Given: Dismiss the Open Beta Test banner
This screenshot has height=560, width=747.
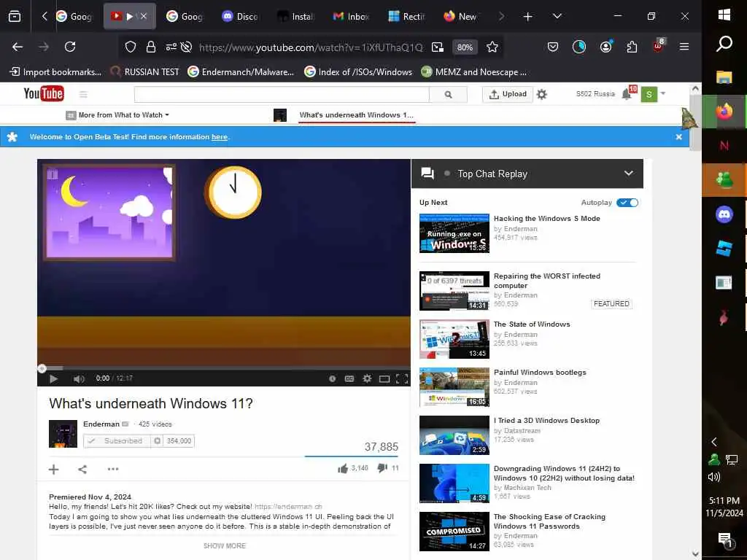Looking at the screenshot, I should (x=679, y=137).
